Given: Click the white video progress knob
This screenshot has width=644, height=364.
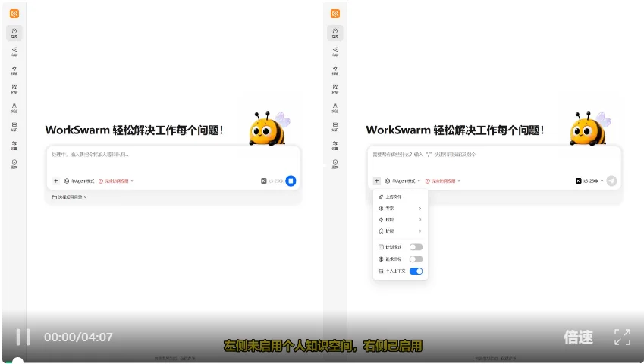Looking at the screenshot, I should pos(17,361).
